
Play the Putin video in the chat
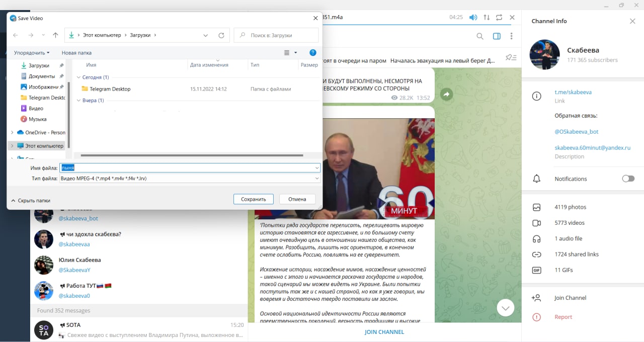[x=345, y=168]
